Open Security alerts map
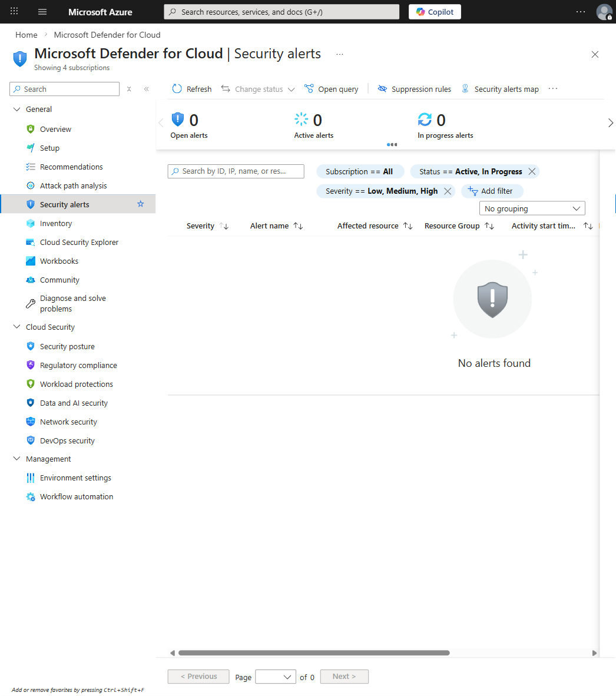 point(500,89)
